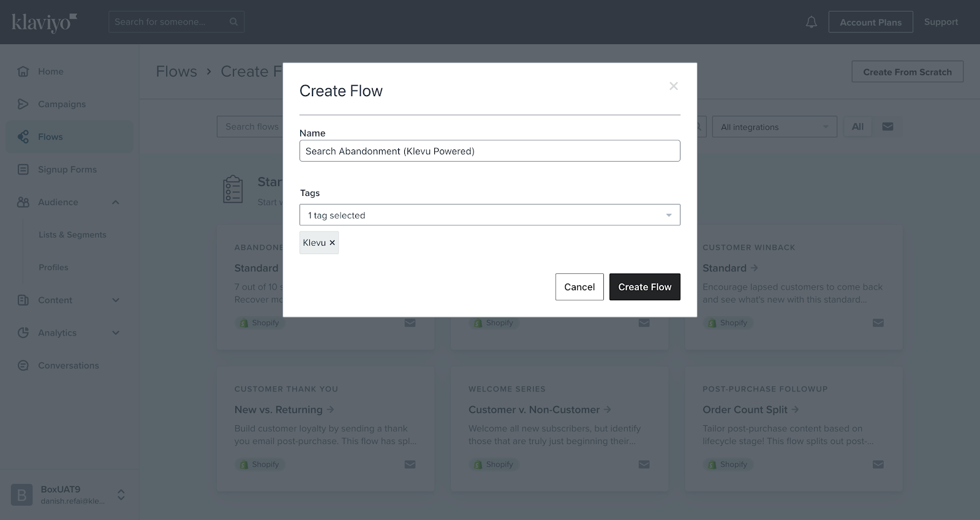Image resolution: width=980 pixels, height=520 pixels.
Task: Open Lists & Segments
Action: 72,235
